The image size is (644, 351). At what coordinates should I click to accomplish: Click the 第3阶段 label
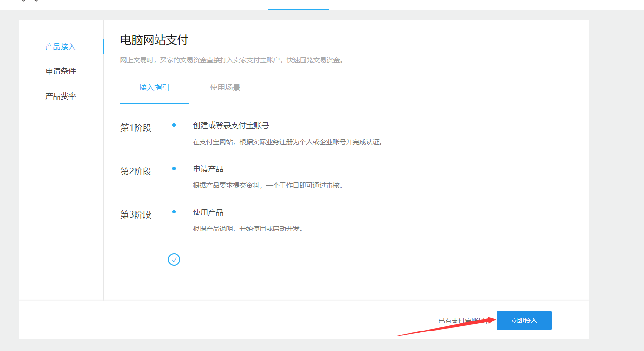click(136, 215)
